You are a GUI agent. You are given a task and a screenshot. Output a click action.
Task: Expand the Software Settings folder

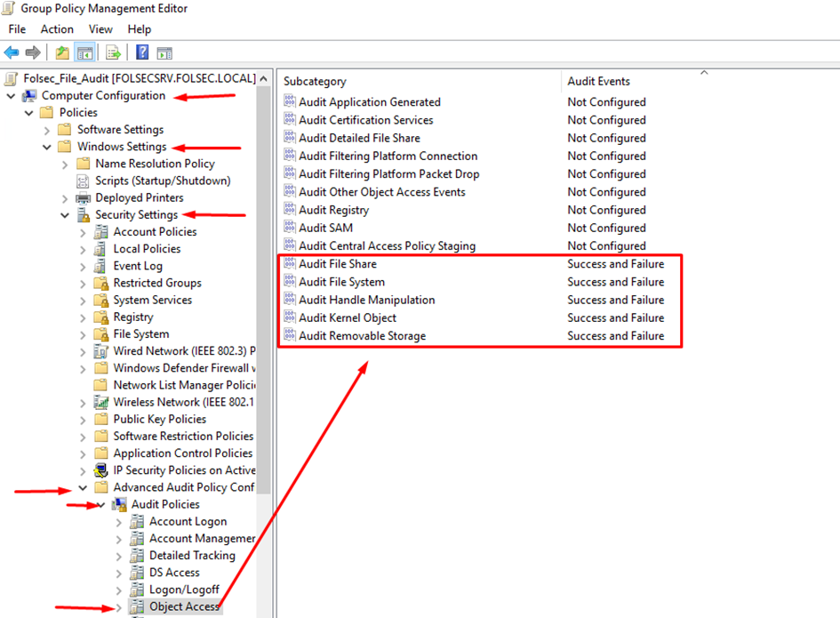pyautogui.click(x=46, y=130)
